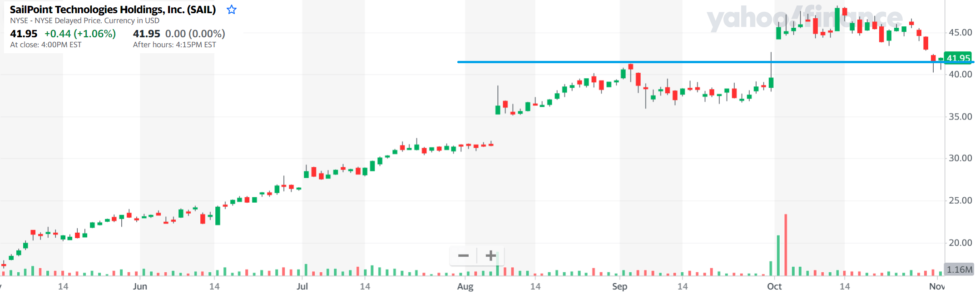Click the 20.00 price axis label

960,243
